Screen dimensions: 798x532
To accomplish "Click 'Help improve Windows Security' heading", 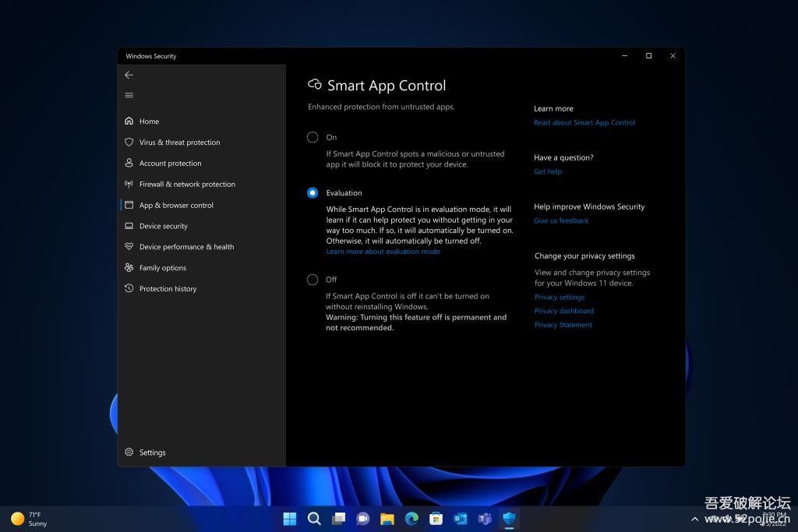I will tap(589, 206).
